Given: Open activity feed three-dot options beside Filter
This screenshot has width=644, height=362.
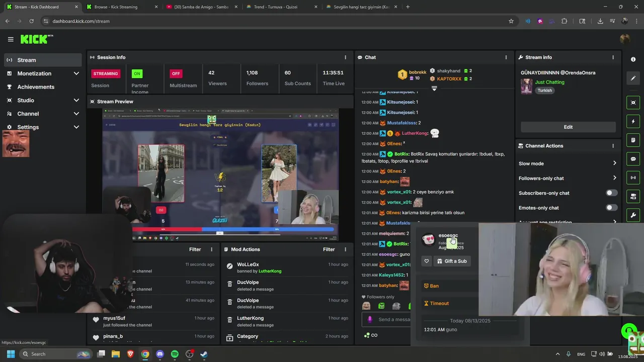Looking at the screenshot, I should pyautogui.click(x=211, y=249).
